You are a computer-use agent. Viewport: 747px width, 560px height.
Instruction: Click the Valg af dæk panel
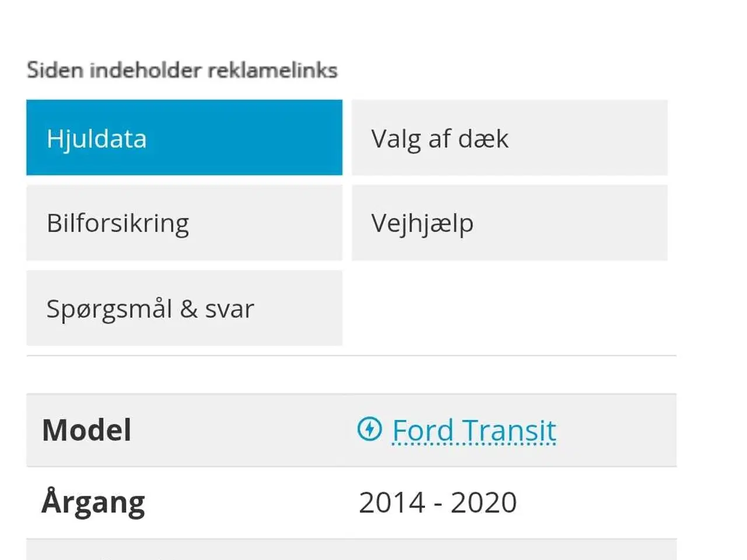coord(509,138)
